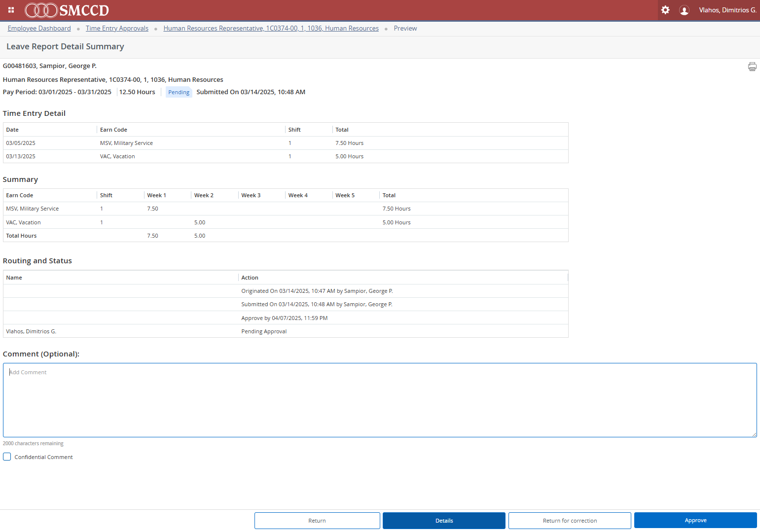
Task: Select the 03/13/2025 date cell
Action: (21, 156)
